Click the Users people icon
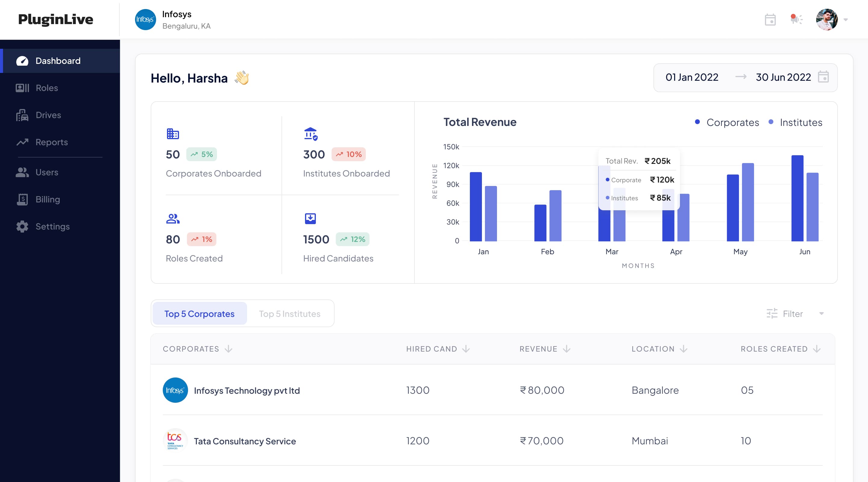 (x=22, y=172)
